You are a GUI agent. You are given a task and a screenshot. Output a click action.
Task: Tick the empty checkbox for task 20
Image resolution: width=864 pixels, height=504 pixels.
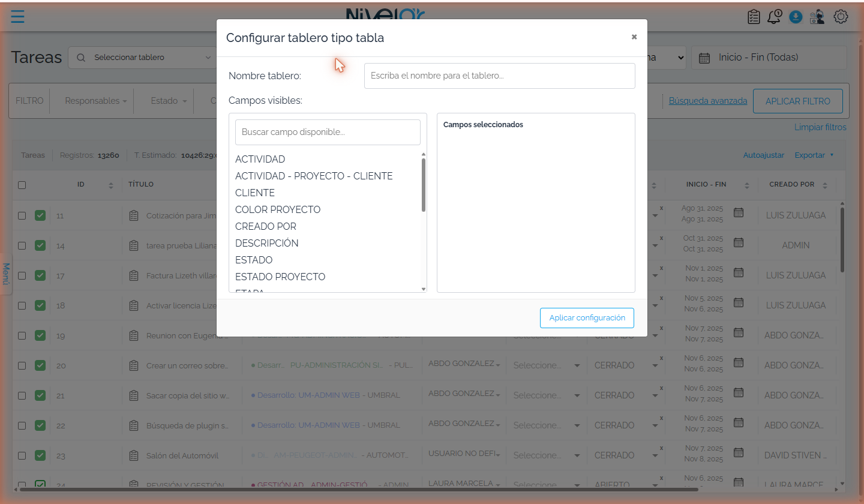22,365
